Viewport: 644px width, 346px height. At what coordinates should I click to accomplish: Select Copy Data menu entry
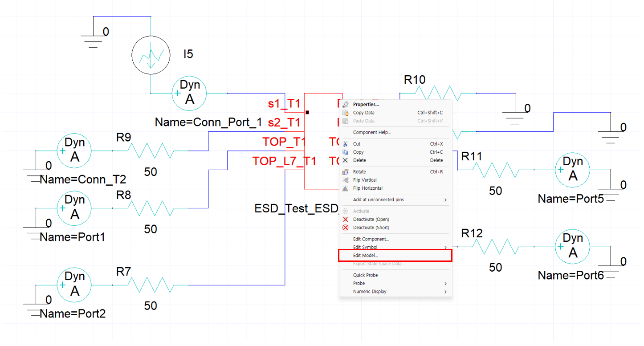[364, 113]
